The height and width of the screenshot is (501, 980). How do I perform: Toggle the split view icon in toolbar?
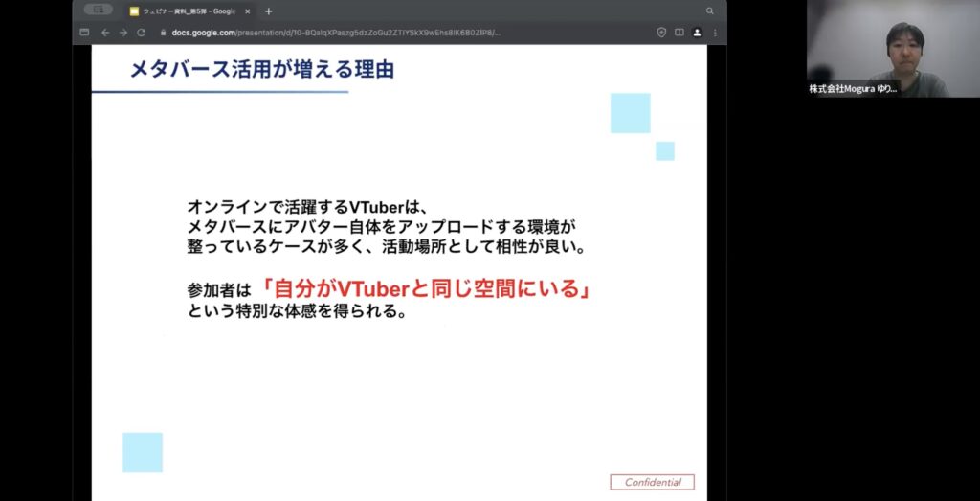679,33
